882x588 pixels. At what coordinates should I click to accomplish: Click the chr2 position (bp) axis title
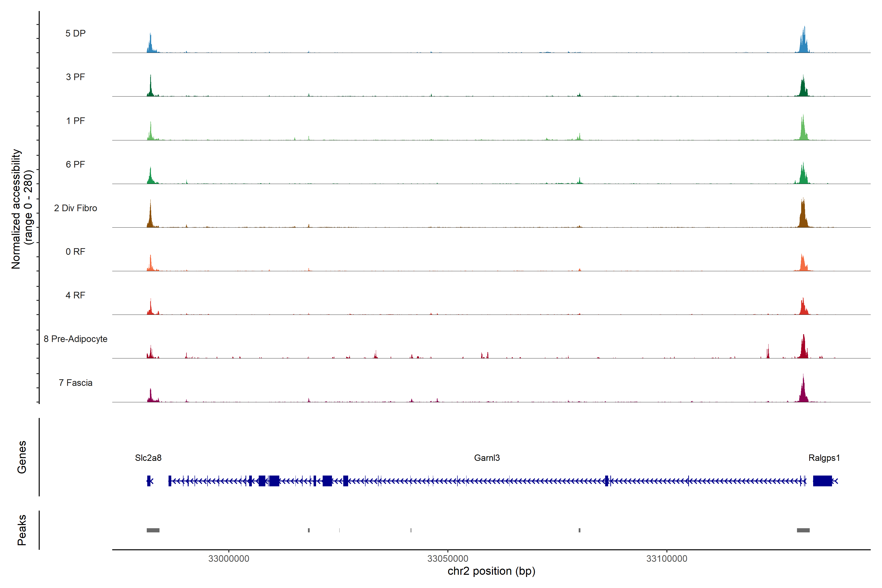(491, 571)
